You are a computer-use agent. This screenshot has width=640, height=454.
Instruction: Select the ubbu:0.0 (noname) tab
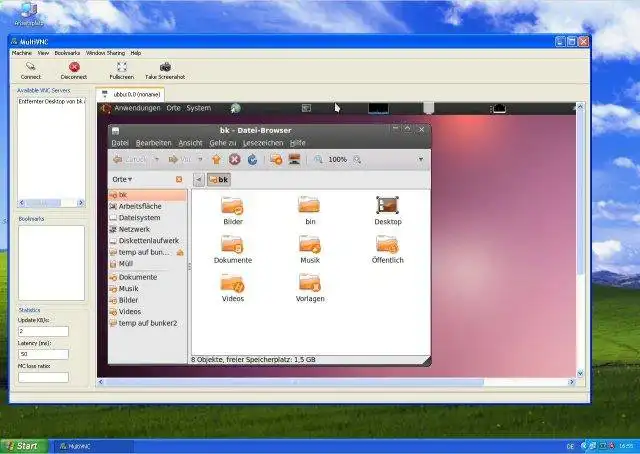click(130, 94)
